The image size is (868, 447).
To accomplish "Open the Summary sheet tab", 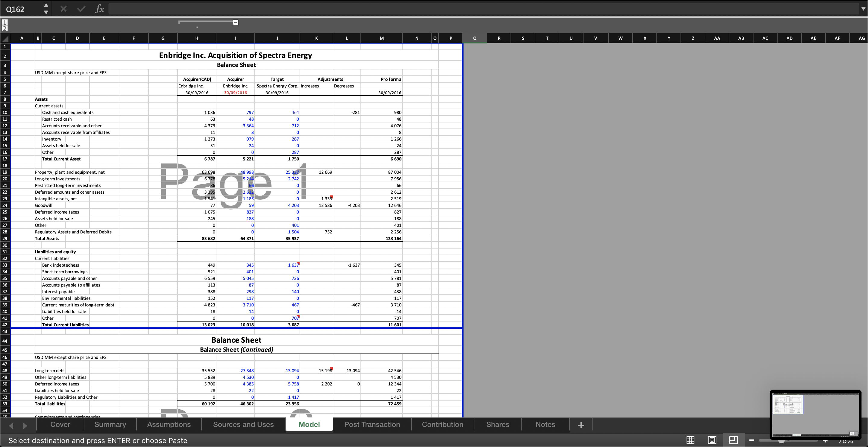I will [110, 424].
